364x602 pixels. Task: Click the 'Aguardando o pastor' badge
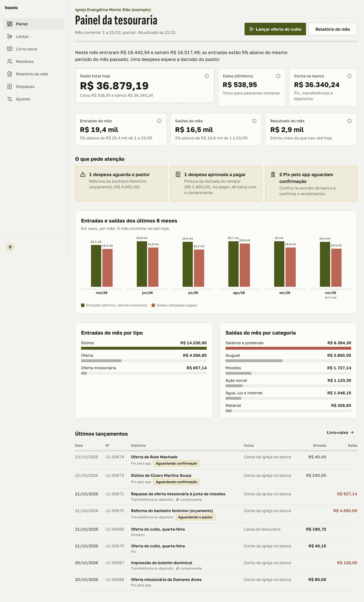[x=195, y=517]
